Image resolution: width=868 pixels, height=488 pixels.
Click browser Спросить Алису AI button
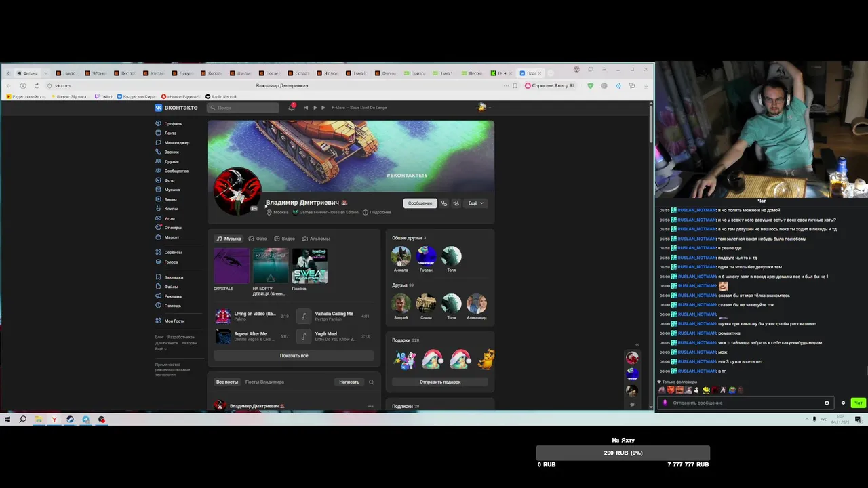[x=548, y=86]
